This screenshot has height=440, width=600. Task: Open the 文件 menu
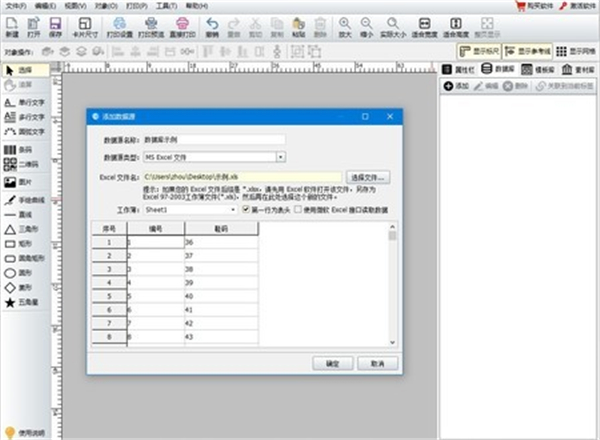point(16,5)
